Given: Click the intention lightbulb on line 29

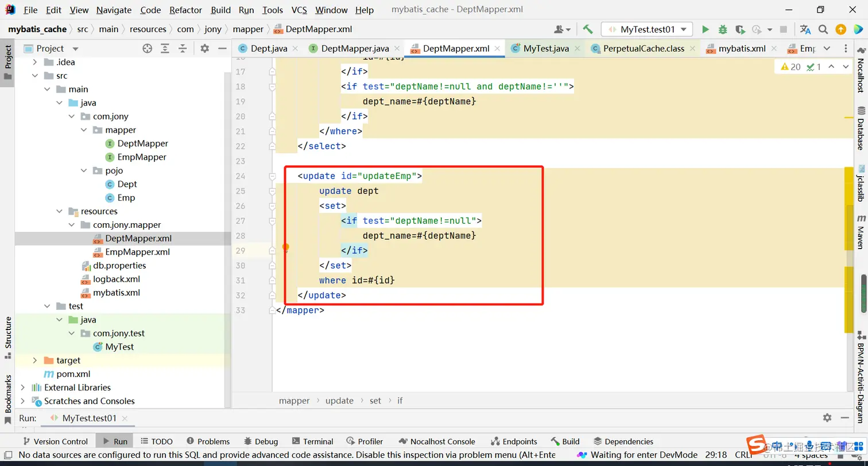Looking at the screenshot, I should point(285,248).
